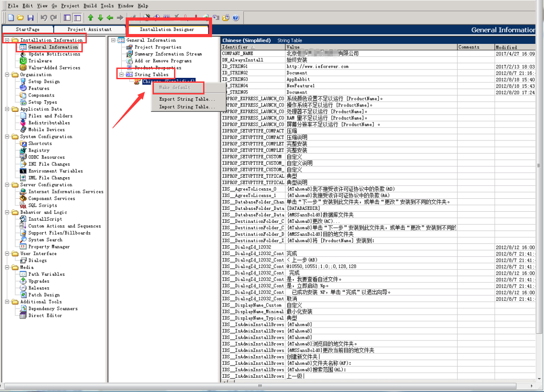Image resolution: width=544 pixels, height=392 pixels.
Task: Click the InstallScript icon in the tree
Action: tap(23, 219)
